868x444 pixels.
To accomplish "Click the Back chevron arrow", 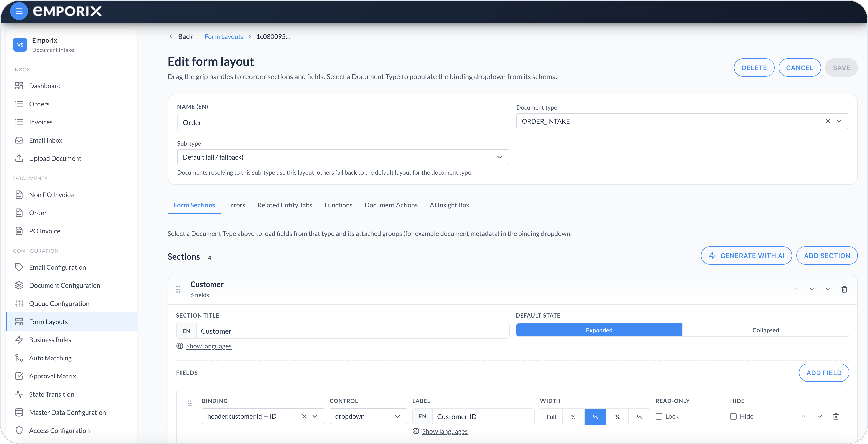I will tap(171, 36).
